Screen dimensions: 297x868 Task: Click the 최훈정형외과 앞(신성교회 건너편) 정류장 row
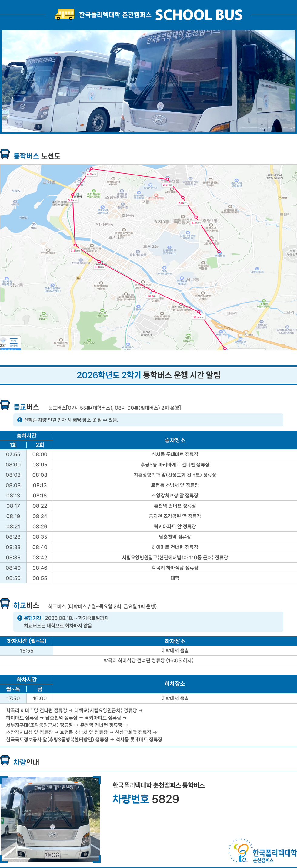click(x=148, y=475)
